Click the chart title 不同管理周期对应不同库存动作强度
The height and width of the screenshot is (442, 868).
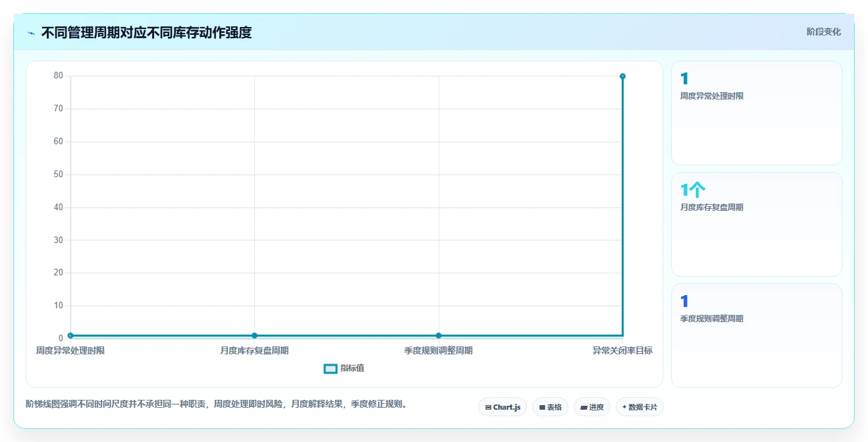tap(146, 32)
